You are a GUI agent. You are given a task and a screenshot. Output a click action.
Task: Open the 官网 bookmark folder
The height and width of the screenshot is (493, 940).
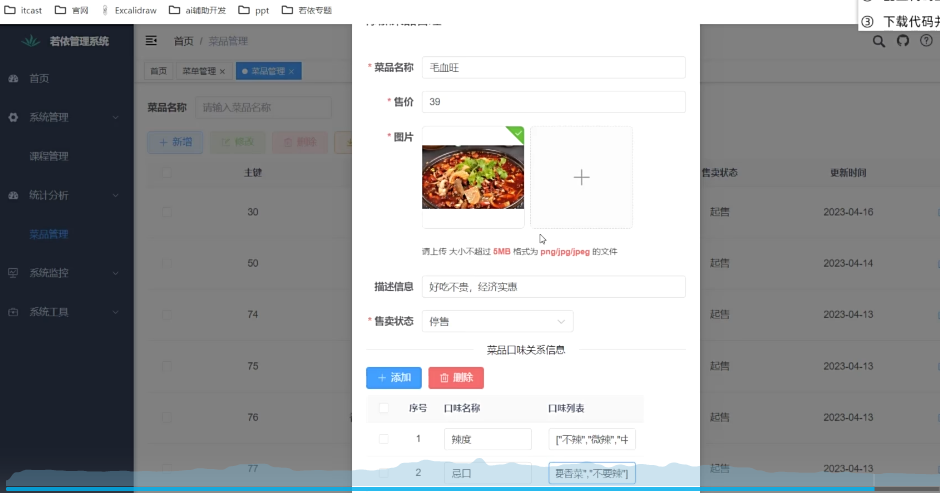point(72,10)
